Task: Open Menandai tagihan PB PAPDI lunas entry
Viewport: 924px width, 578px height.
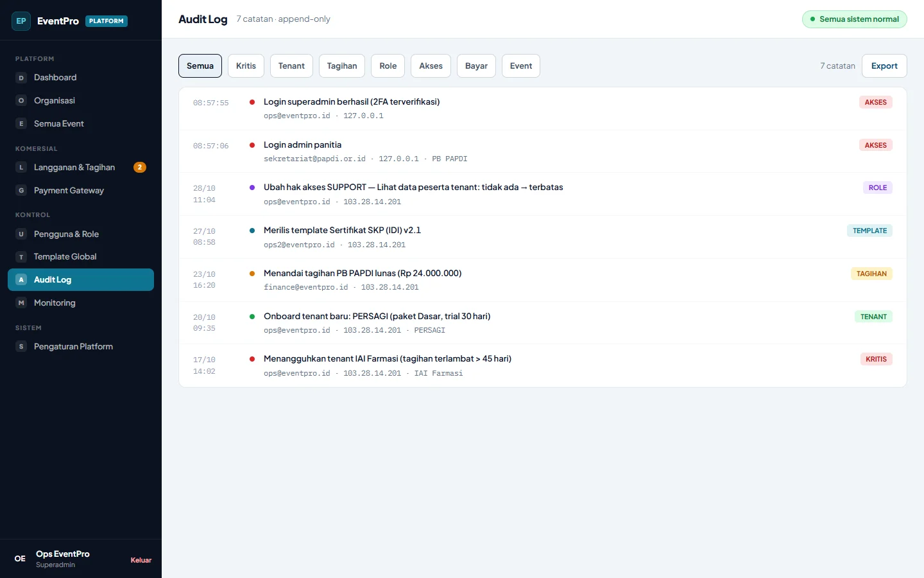Action: tap(543, 280)
